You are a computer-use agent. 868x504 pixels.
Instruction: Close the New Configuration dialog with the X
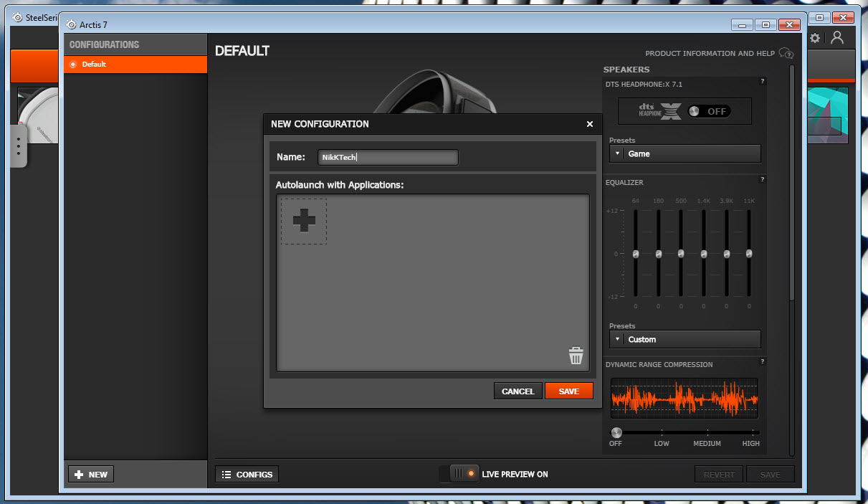click(x=590, y=124)
